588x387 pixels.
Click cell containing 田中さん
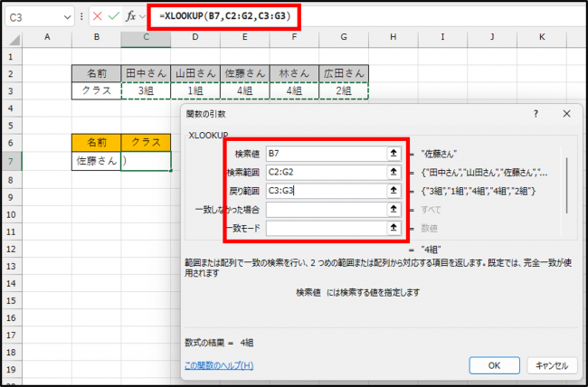point(146,73)
